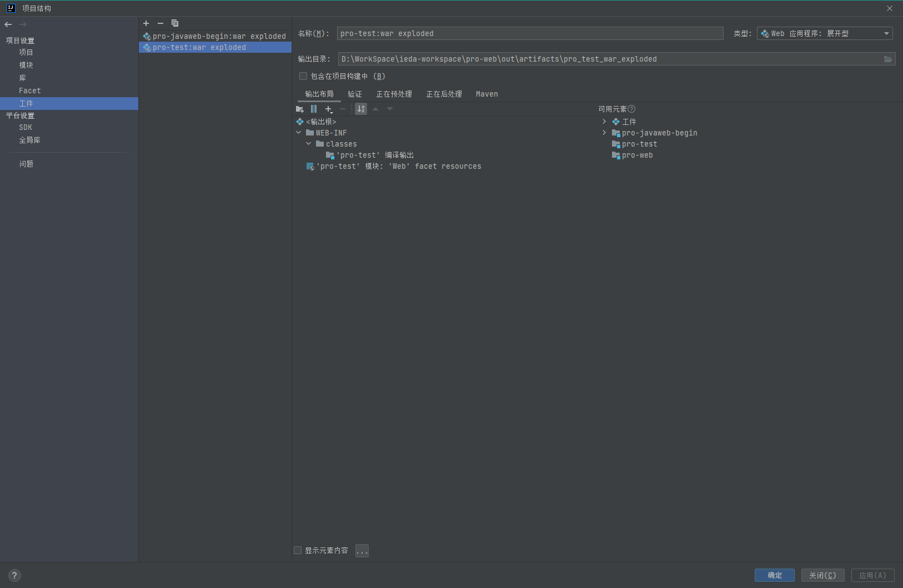Browse output directory folder icon
The height and width of the screenshot is (588, 903).
(888, 59)
